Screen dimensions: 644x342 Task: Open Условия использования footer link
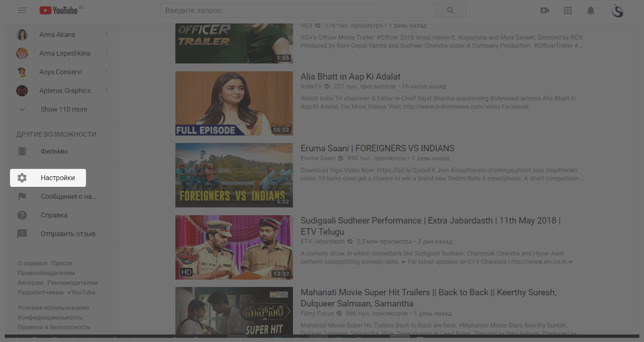pyautogui.click(x=54, y=308)
